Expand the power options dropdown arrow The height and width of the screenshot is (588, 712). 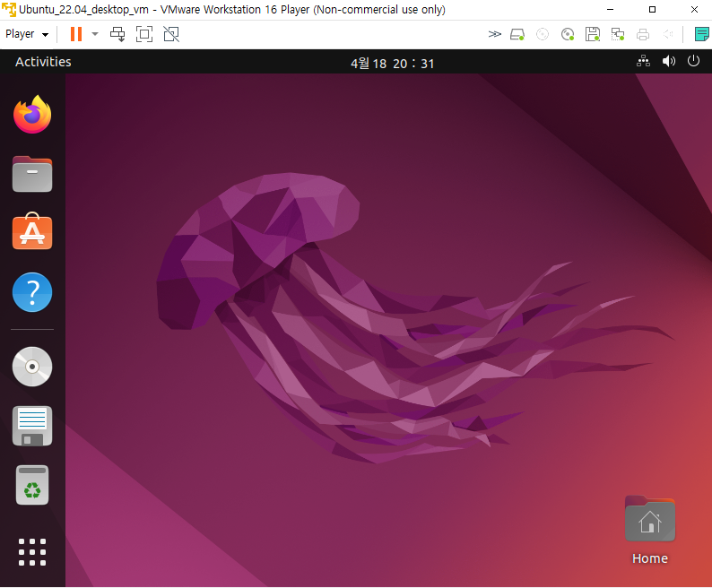coord(95,34)
